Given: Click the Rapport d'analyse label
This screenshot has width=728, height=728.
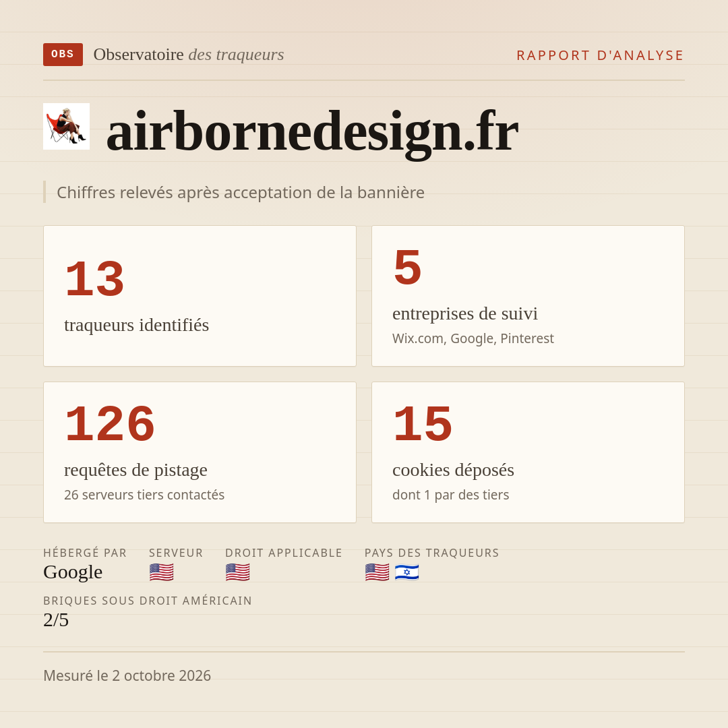Looking at the screenshot, I should coord(601,55).
